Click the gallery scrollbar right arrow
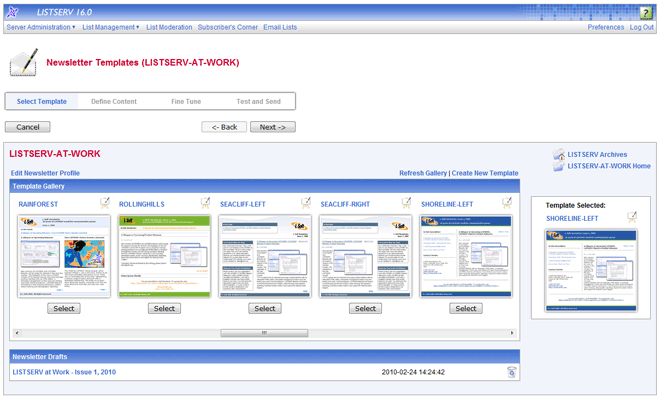 [x=512, y=333]
